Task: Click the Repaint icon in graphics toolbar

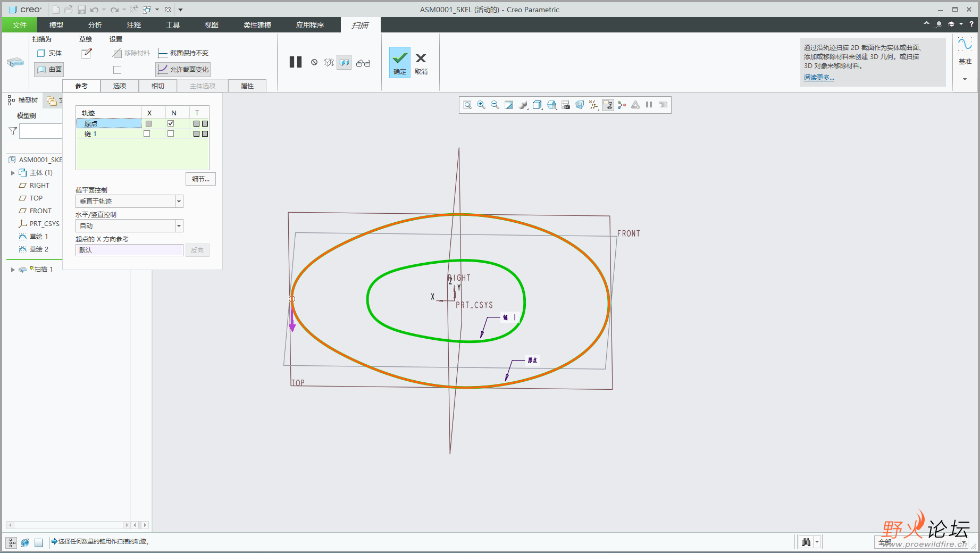Action: click(509, 105)
